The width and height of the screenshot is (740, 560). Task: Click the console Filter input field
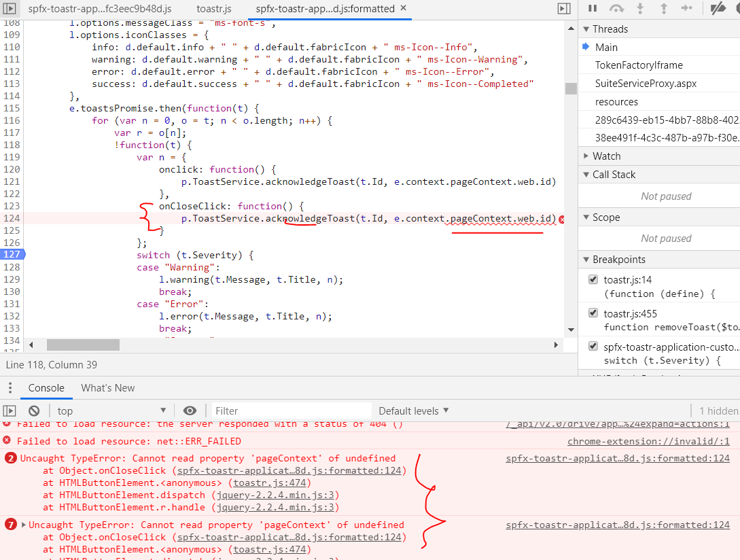click(x=291, y=410)
